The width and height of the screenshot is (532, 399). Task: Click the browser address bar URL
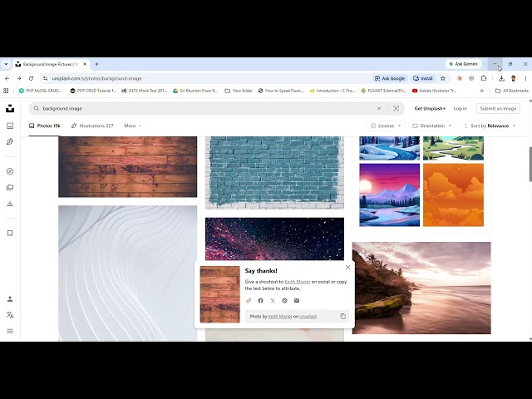[96, 78]
